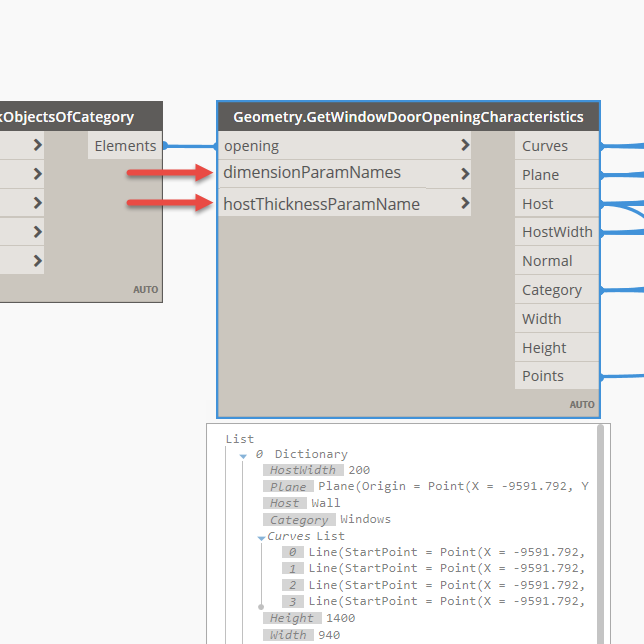
Task: Click the topmost chevron in the ObjectsOfCategory node
Action: tap(37, 145)
